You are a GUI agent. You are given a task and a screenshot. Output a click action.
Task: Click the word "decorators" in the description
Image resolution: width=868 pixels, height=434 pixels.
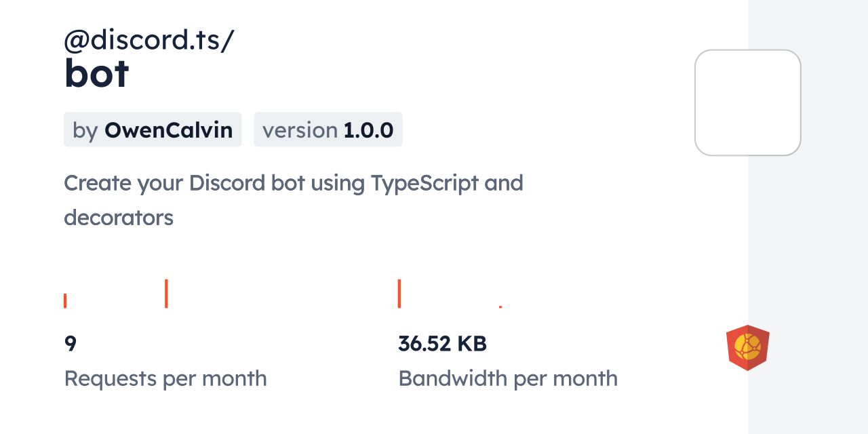click(119, 218)
